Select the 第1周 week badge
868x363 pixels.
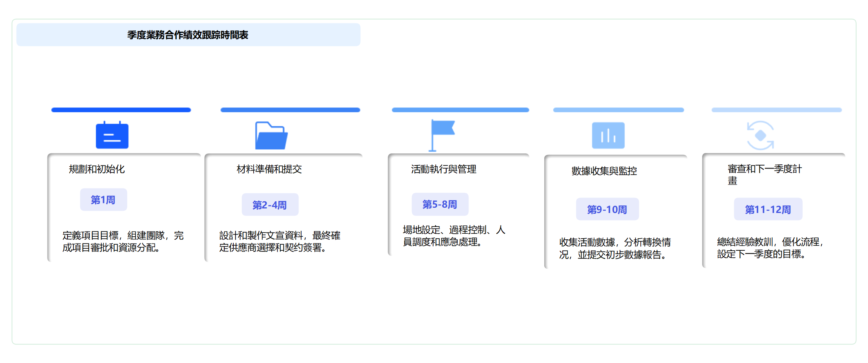pos(103,200)
